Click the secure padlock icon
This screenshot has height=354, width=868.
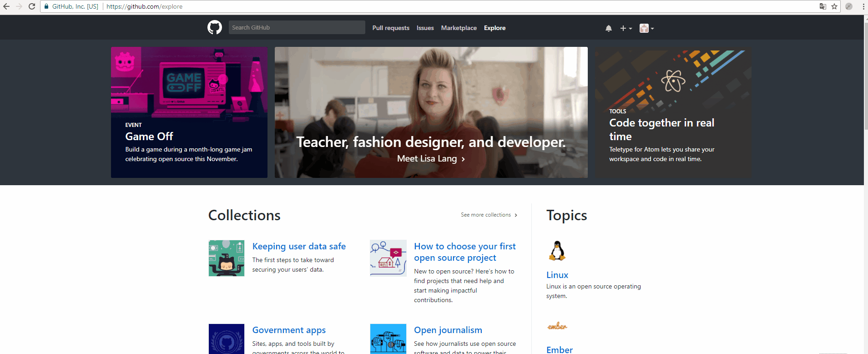(46, 6)
